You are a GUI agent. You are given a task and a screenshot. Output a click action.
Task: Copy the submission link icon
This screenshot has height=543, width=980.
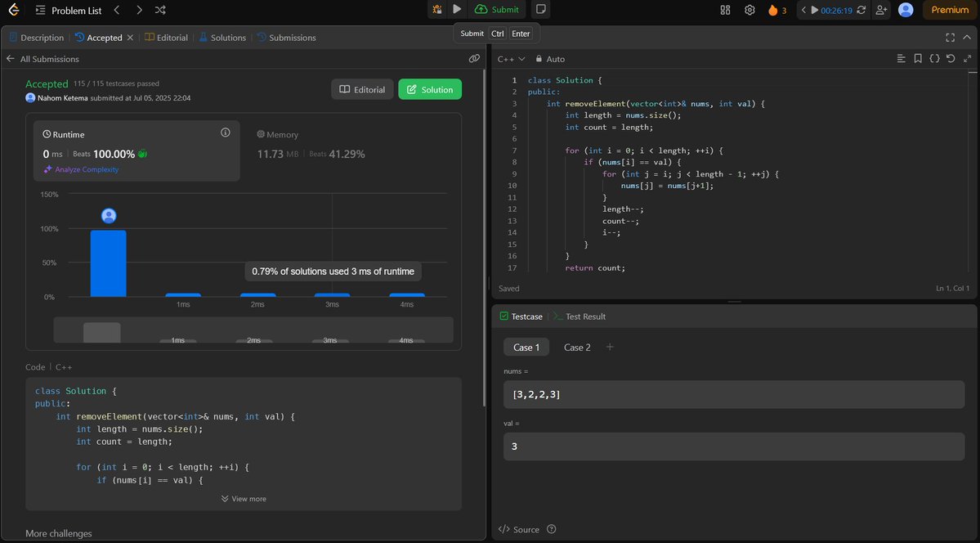[x=474, y=58]
